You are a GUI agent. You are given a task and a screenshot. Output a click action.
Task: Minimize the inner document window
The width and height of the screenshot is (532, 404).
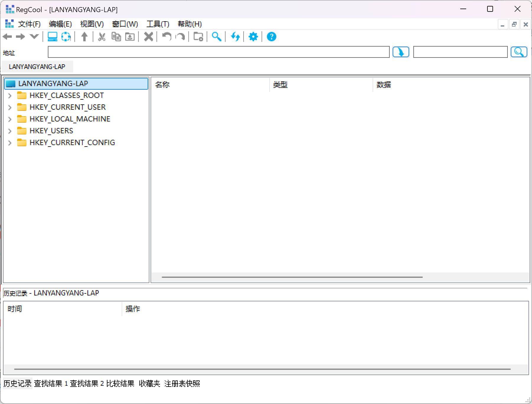pyautogui.click(x=502, y=24)
